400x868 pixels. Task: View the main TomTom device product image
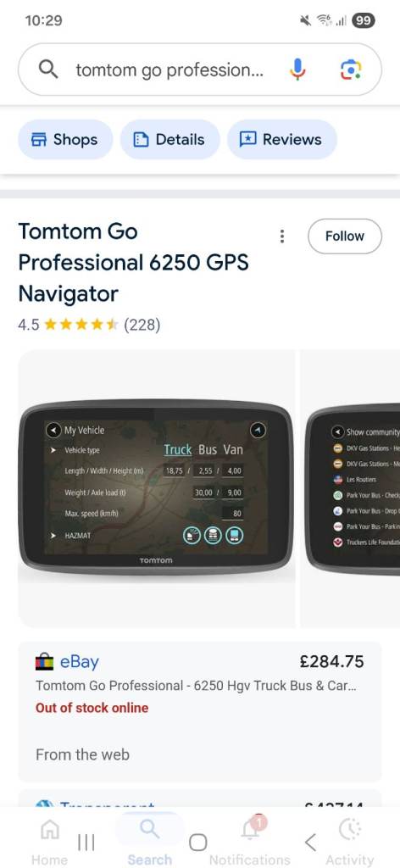click(x=157, y=489)
